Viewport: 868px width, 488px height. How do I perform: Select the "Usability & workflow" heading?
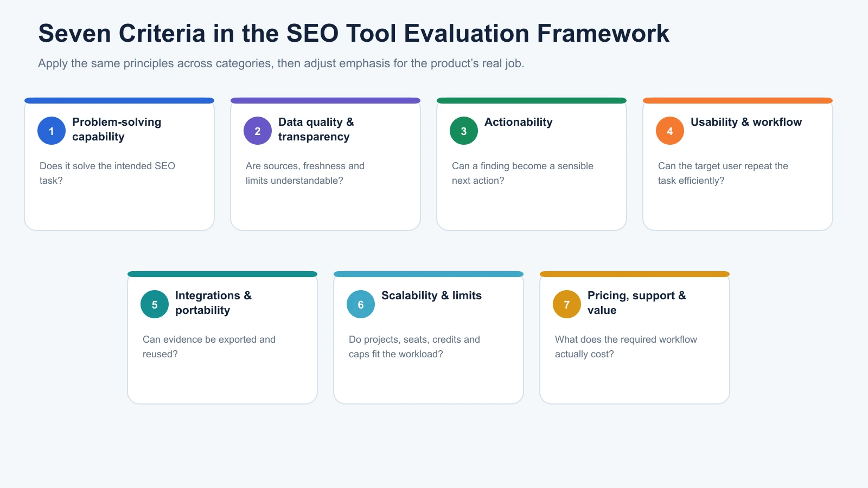click(x=746, y=122)
